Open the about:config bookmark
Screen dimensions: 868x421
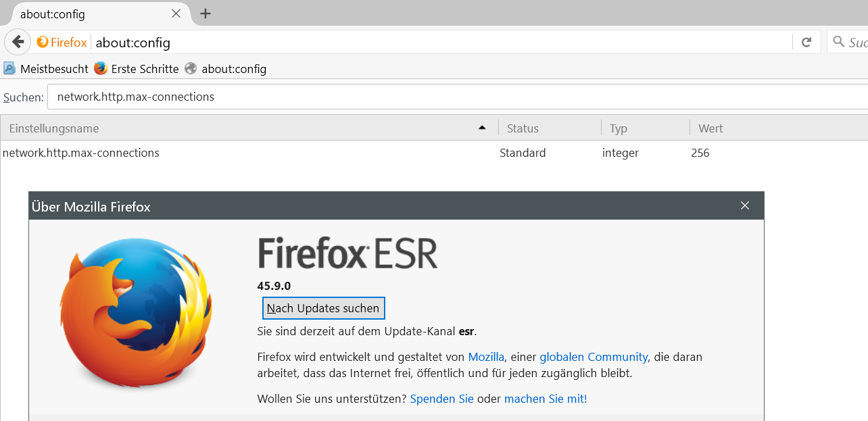coord(226,69)
